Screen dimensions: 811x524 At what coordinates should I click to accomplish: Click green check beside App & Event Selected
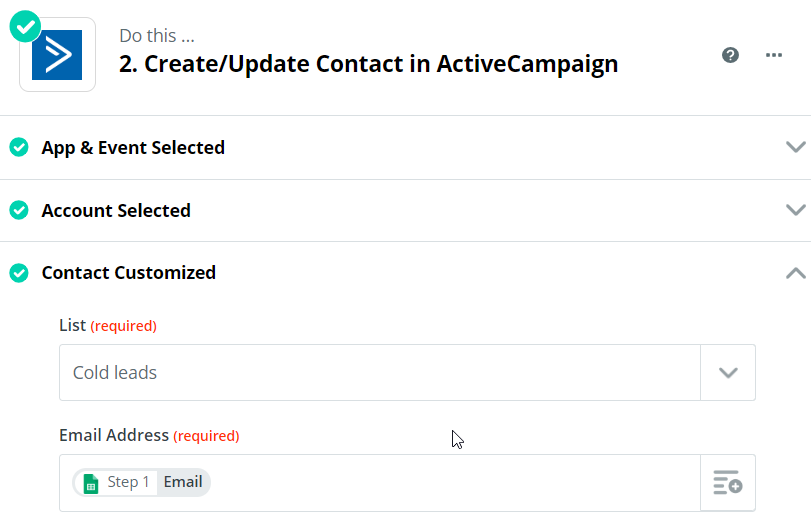click(19, 148)
